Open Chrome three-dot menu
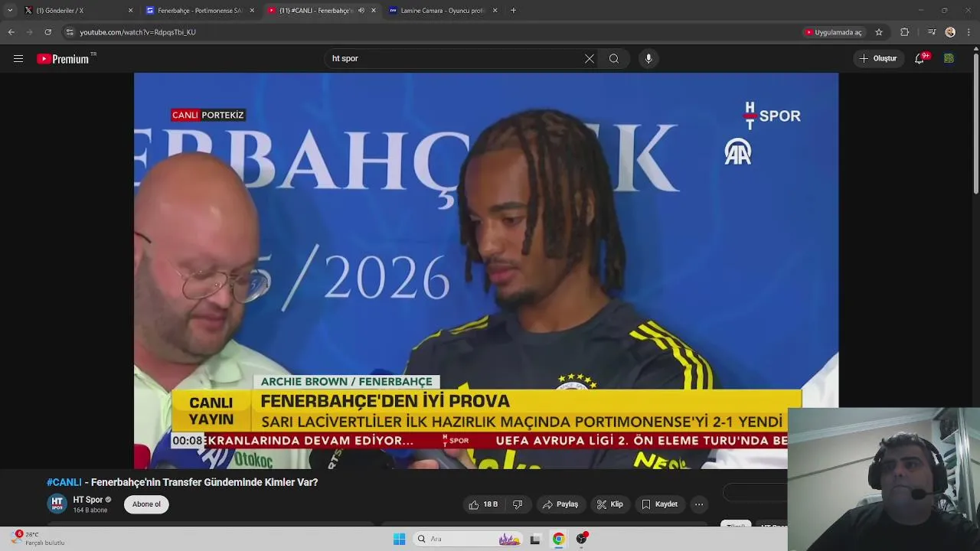The image size is (980, 551). point(969,32)
